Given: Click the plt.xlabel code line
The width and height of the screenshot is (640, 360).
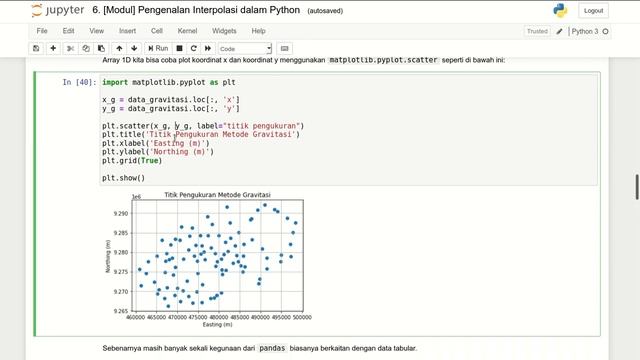Looking at the screenshot, I should (x=156, y=143).
